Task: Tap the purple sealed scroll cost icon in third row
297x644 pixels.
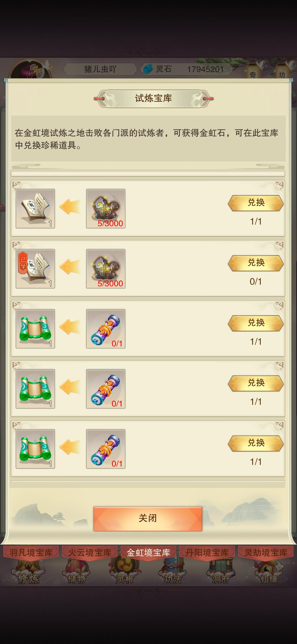Action: [x=106, y=329]
